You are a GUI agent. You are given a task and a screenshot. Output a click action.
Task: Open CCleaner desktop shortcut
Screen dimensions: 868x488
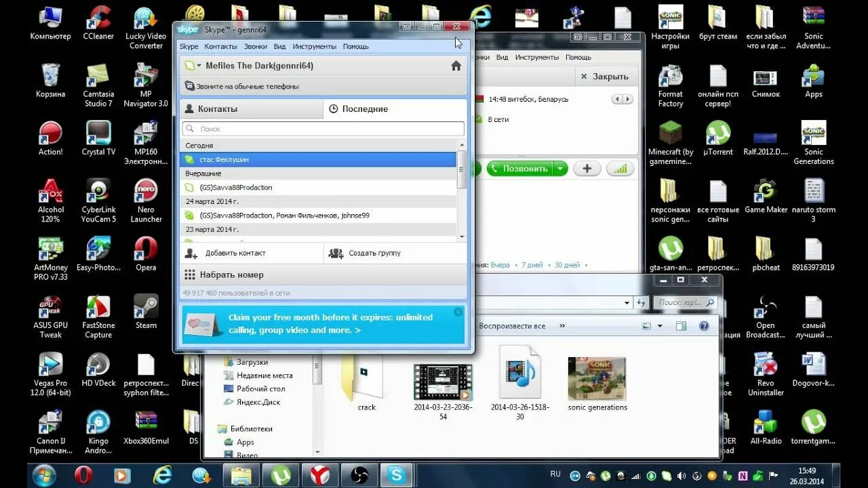98,23
